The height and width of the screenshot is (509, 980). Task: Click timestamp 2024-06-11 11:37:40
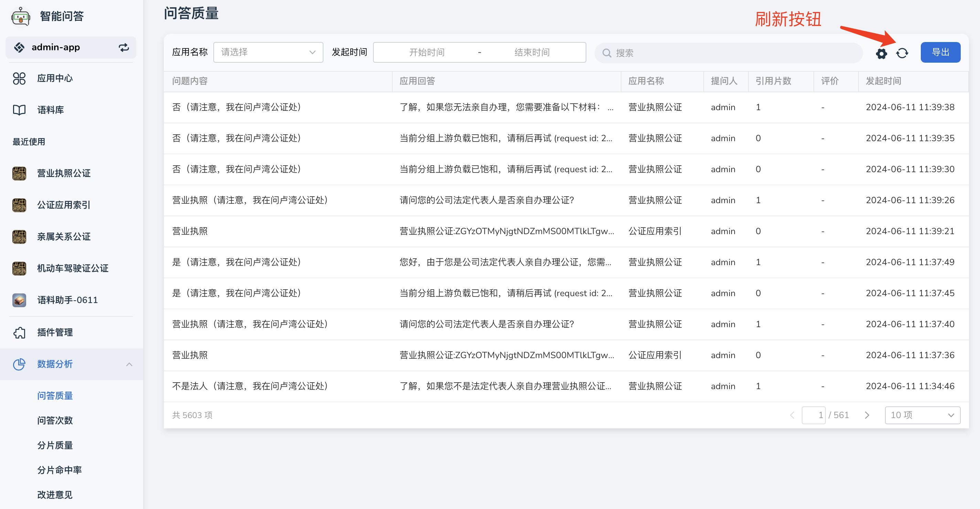pos(910,324)
